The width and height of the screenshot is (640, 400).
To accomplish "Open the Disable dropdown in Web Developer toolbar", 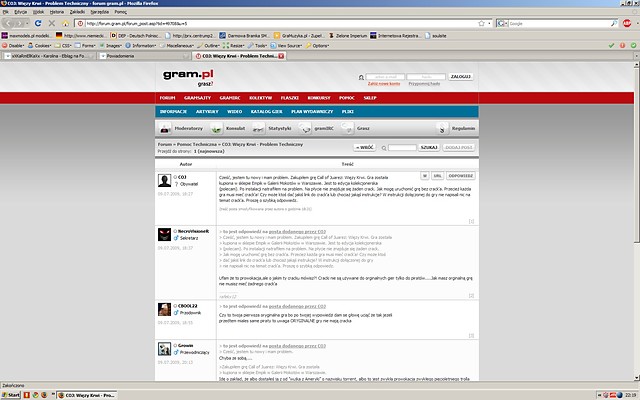I will click(x=13, y=46).
